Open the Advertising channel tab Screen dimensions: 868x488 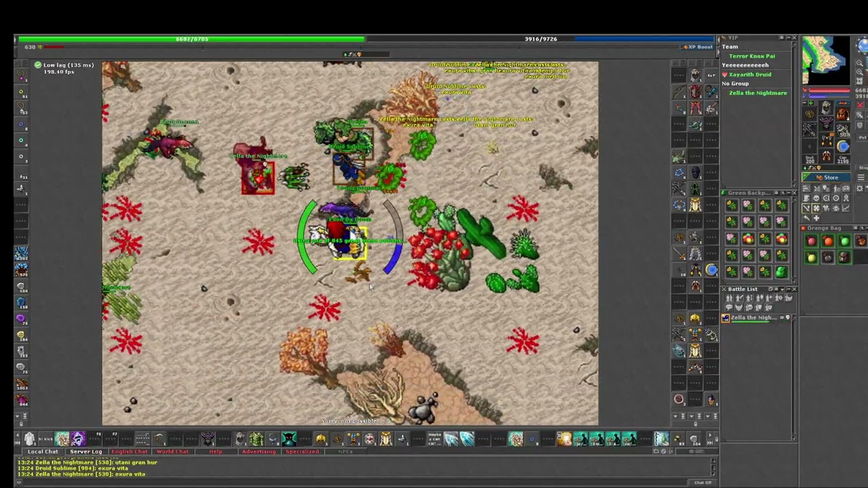point(258,451)
